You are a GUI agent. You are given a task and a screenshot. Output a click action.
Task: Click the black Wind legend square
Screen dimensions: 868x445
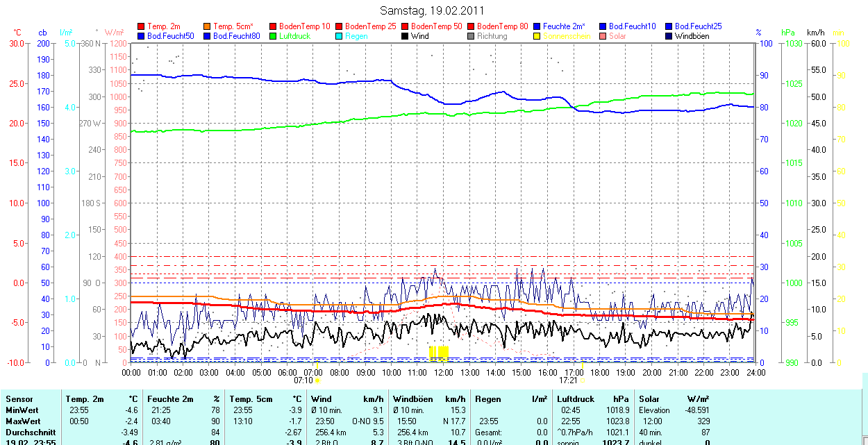[x=405, y=36]
